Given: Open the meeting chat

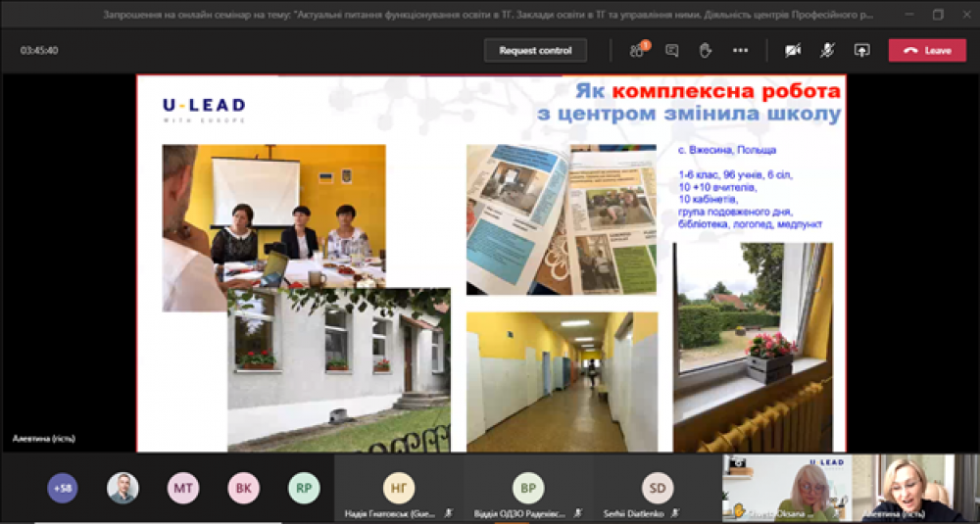Looking at the screenshot, I should coord(671,50).
